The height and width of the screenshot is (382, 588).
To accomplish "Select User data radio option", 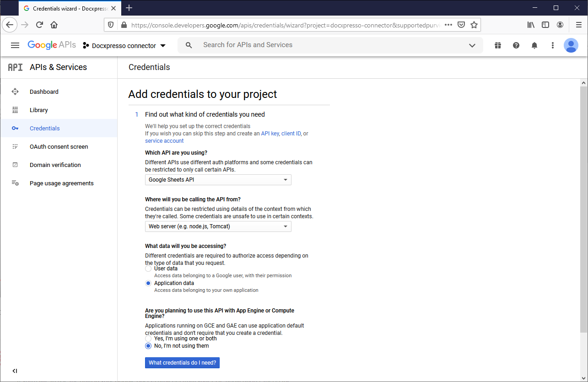I will [x=148, y=269].
